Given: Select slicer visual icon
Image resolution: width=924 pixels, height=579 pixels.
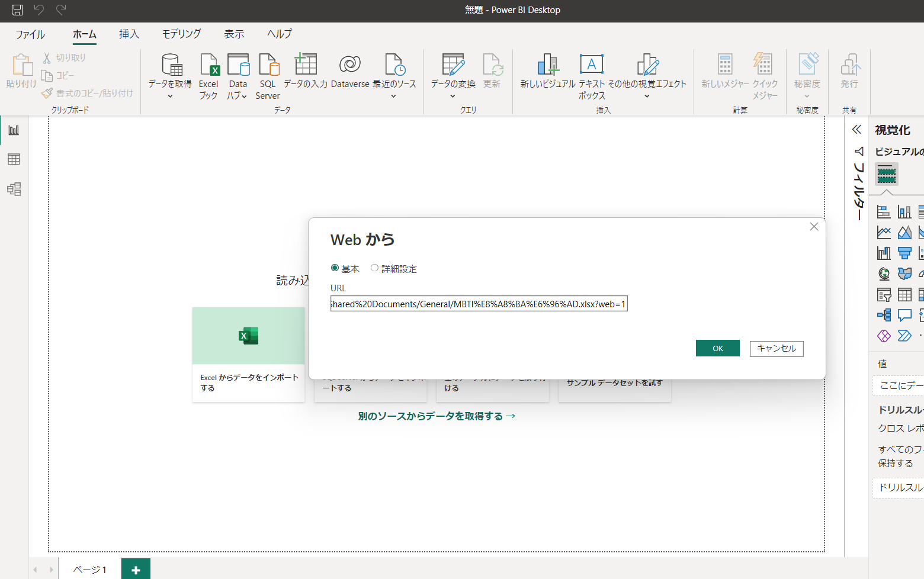Looking at the screenshot, I should point(884,294).
